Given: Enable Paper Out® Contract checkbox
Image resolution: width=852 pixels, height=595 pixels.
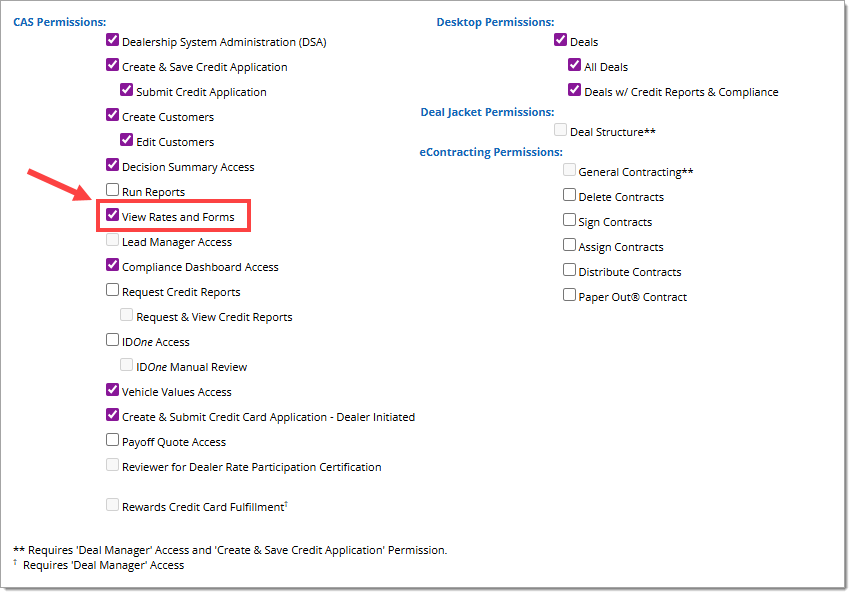Looking at the screenshot, I should (570, 297).
